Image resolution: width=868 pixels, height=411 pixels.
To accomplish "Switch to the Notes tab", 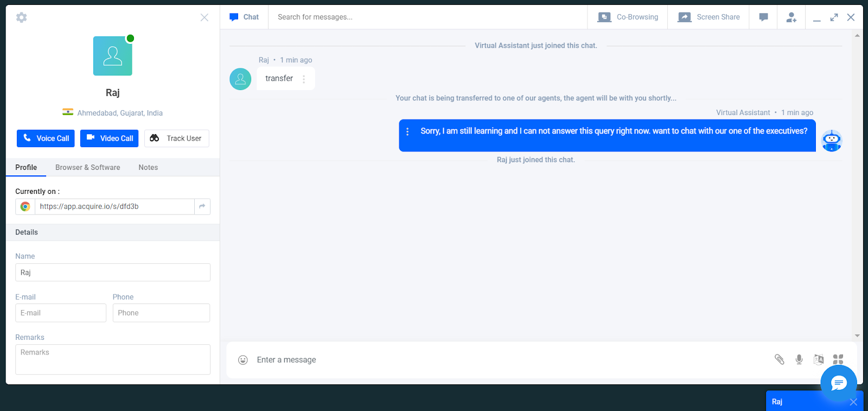I will (x=148, y=167).
